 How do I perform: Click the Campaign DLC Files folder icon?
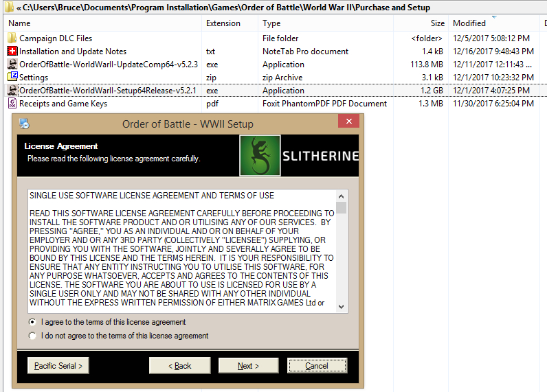pos(12,38)
